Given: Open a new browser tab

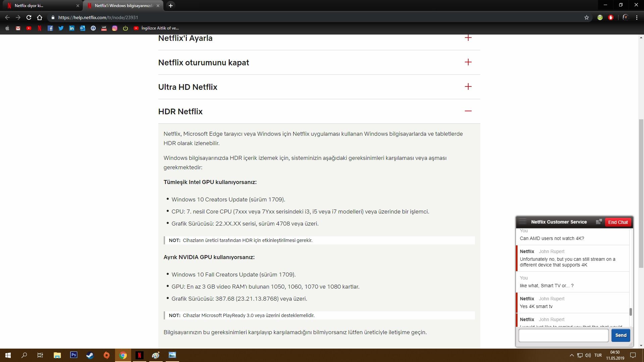Looking at the screenshot, I should pos(171,6).
